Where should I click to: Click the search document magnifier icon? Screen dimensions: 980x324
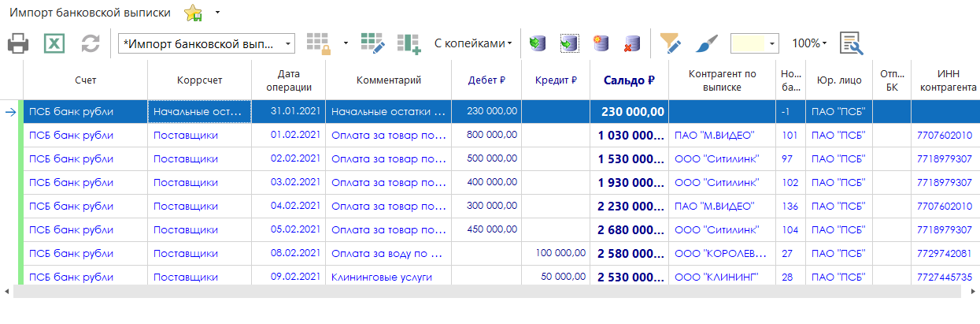tap(851, 43)
